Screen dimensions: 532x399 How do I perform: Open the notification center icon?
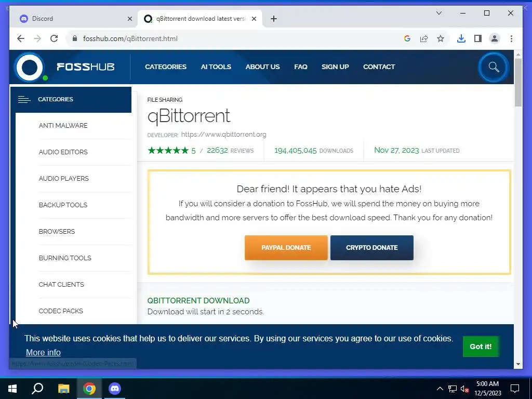pyautogui.click(x=515, y=389)
